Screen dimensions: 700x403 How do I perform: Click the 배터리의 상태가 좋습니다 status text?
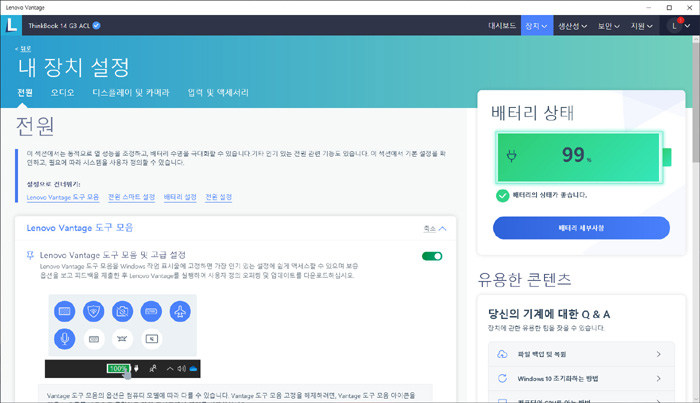[x=550, y=195]
